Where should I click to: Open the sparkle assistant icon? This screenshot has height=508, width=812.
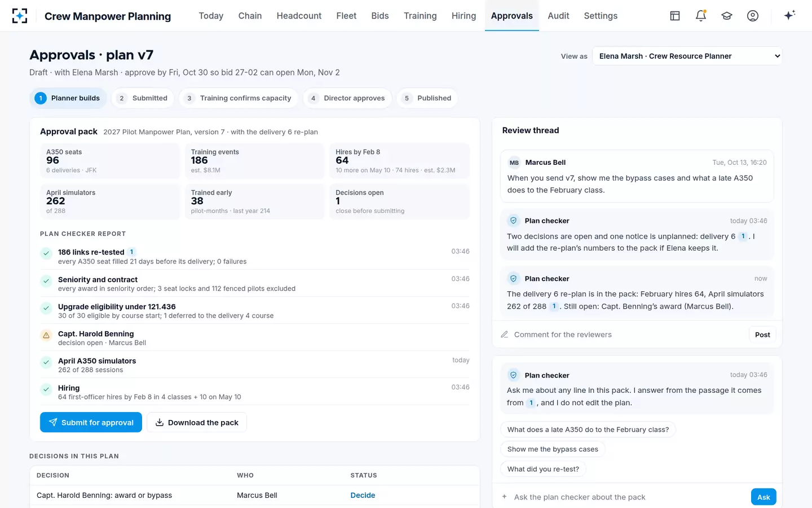[x=789, y=15]
